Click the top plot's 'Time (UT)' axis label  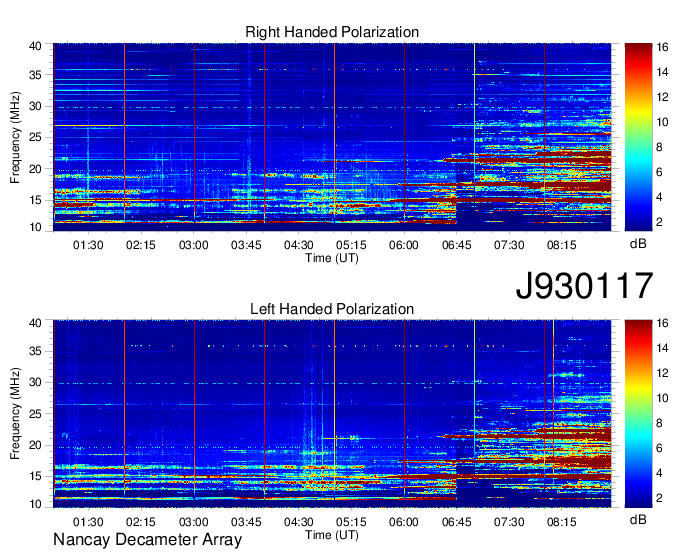pyautogui.click(x=332, y=258)
